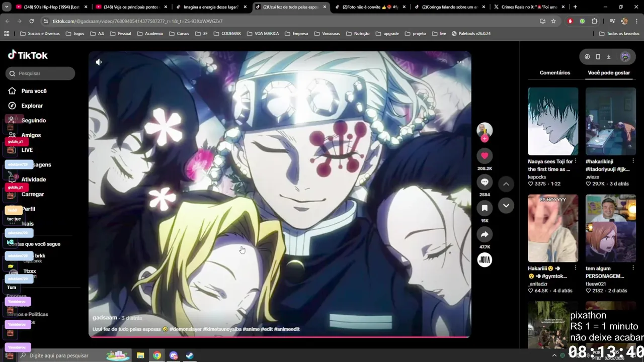The width and height of the screenshot is (644, 362).
Task: Open the video comments bubble
Action: (485, 182)
